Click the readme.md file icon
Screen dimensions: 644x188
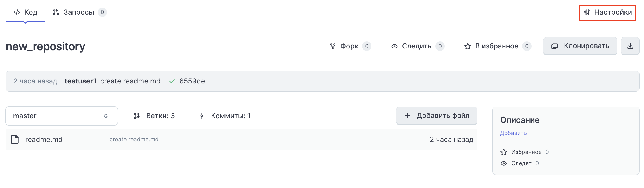15,140
